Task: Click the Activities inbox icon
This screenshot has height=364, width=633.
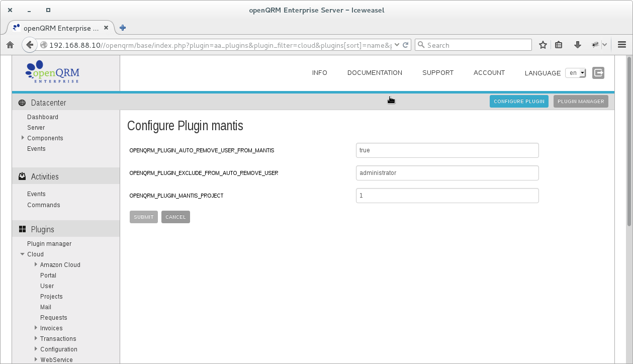Action: pyautogui.click(x=22, y=176)
